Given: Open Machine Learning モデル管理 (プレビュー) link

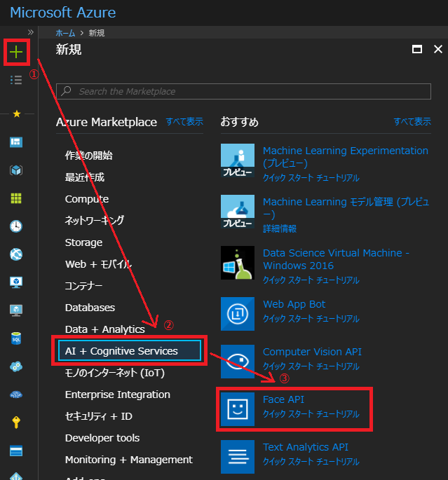Looking at the screenshot, I should click(x=346, y=208).
